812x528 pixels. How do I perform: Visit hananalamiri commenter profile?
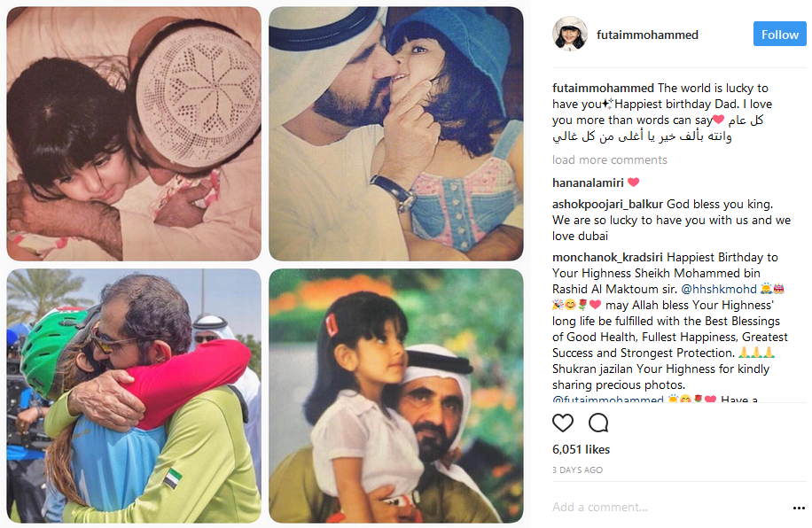(x=588, y=182)
